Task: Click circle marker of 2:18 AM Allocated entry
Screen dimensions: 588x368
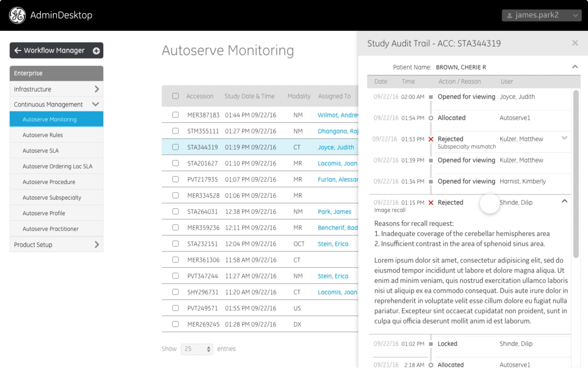Action: coord(431,365)
